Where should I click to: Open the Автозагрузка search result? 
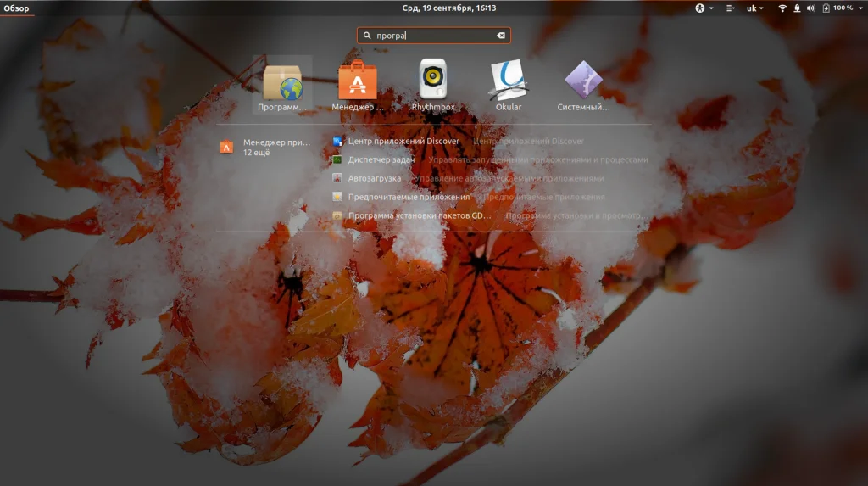click(374, 178)
